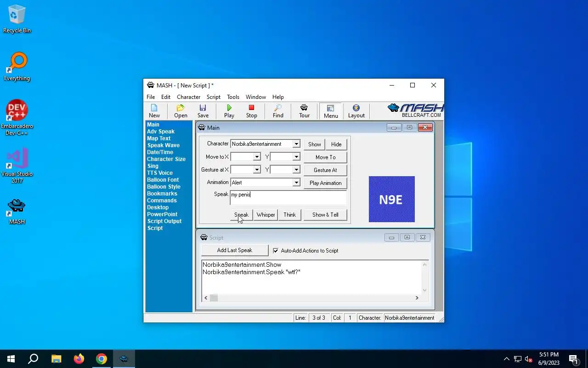Run the script with the Play icon
Screen dimensions: 588x368
229,111
